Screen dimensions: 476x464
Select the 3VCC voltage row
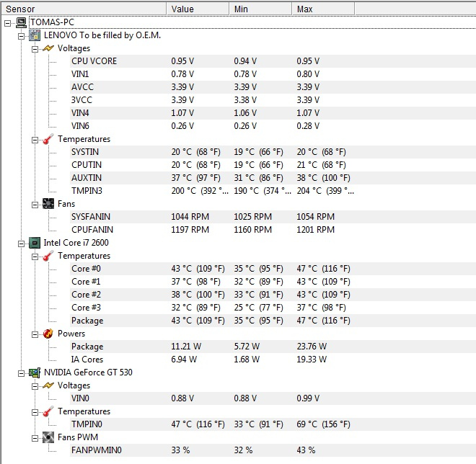click(x=273, y=100)
